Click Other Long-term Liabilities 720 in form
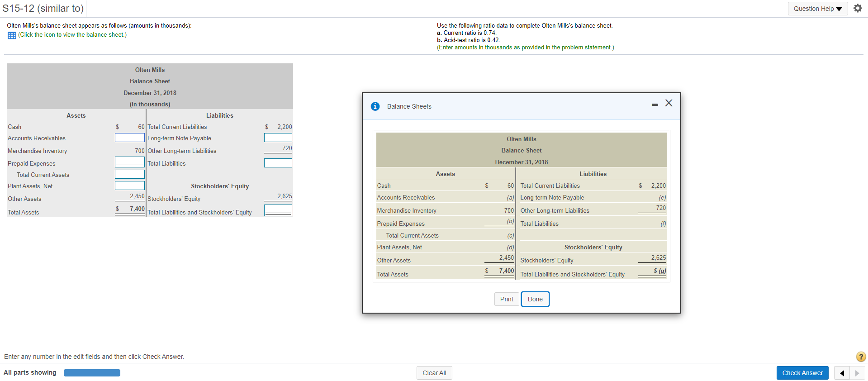868x381 pixels. (287, 148)
